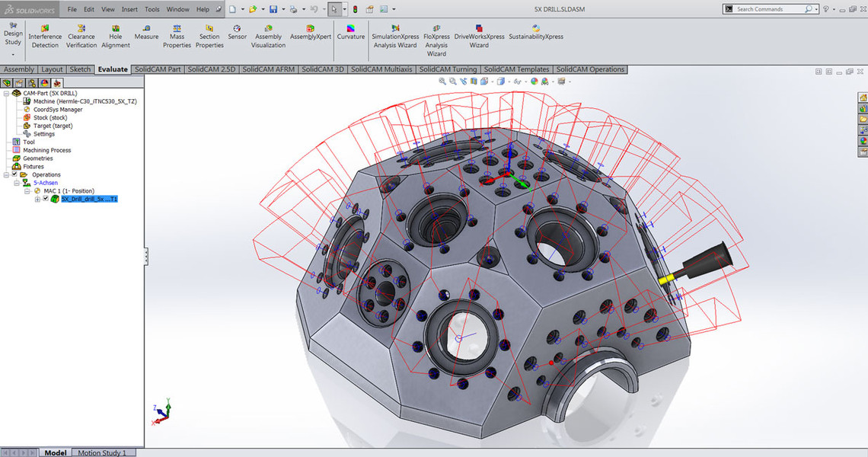Open the Interference Detection tool

click(45, 28)
